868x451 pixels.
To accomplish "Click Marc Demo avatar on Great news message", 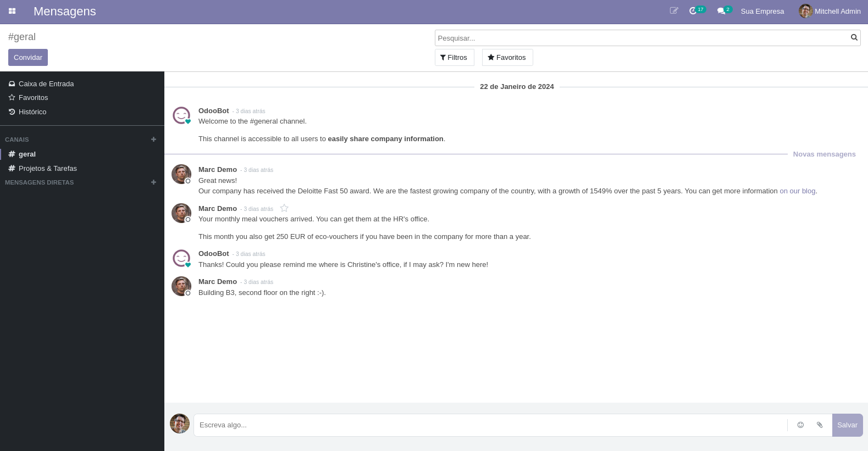I will click(x=181, y=174).
